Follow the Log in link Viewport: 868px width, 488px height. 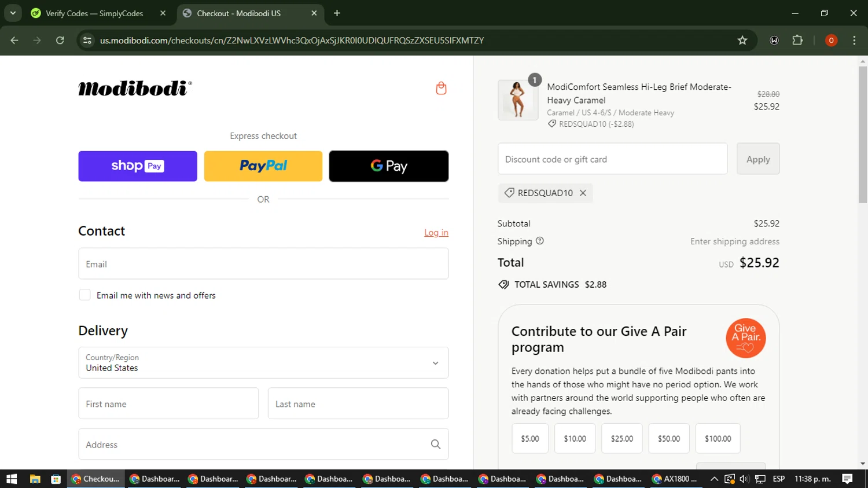[x=436, y=233]
